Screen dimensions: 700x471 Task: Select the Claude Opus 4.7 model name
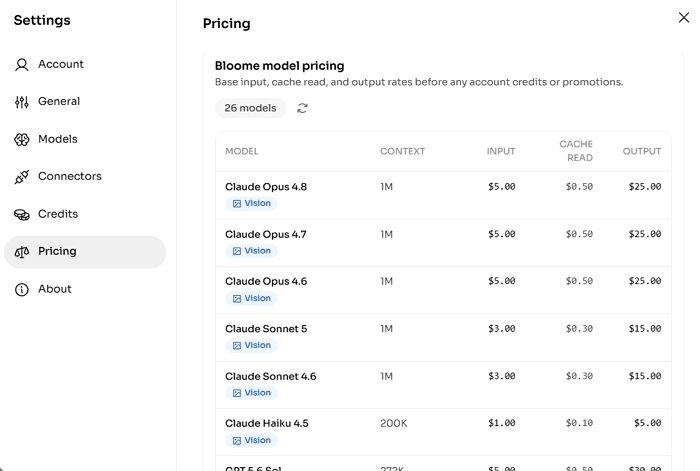point(266,234)
